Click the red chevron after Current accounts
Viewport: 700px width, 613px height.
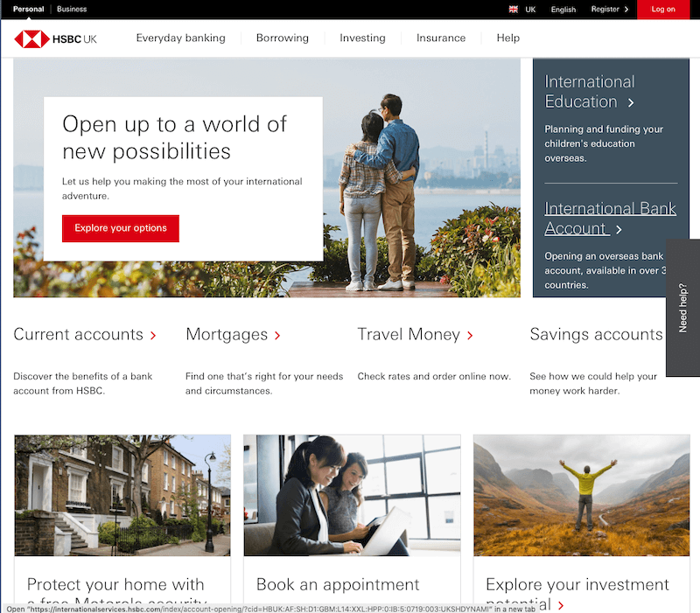(153, 336)
